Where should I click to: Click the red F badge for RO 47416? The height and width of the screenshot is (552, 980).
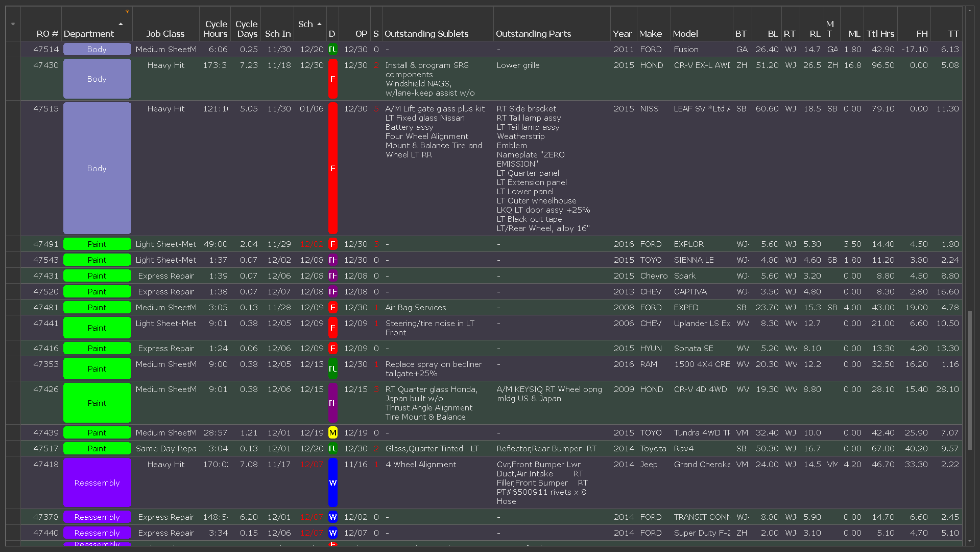point(332,349)
